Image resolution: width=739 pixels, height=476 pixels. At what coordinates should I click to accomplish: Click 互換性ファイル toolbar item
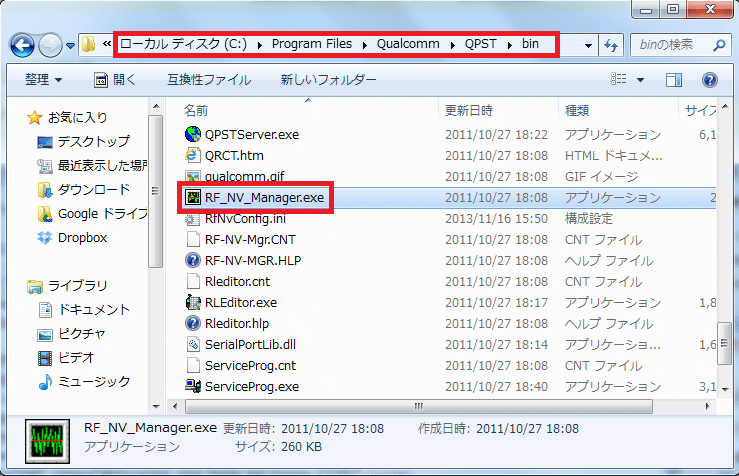coord(209,80)
